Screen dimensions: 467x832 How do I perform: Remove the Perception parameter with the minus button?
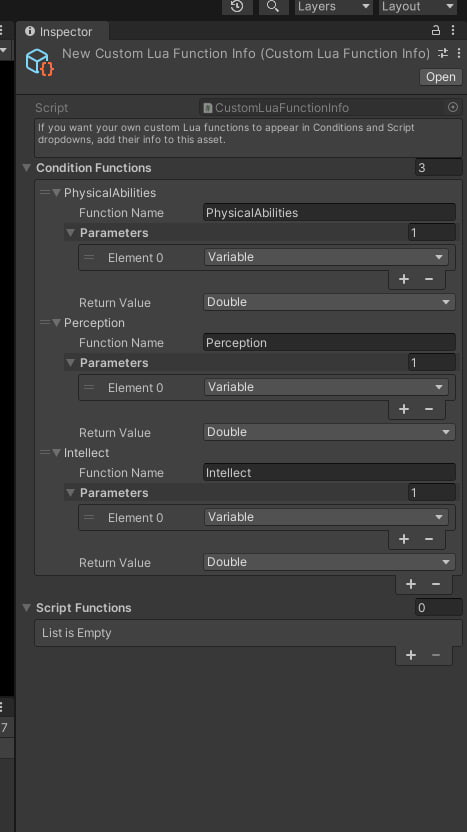429,409
